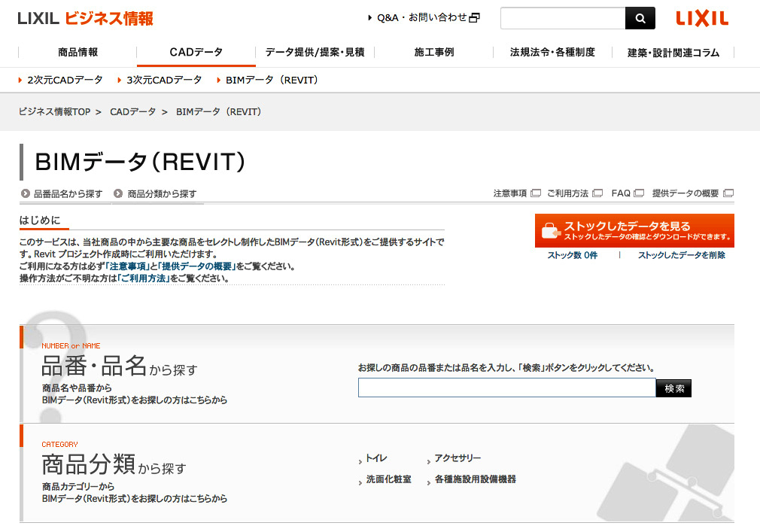The image size is (760, 532).
Task: Click inline 「ご利用方法」 link in intro text
Action: pos(144,278)
